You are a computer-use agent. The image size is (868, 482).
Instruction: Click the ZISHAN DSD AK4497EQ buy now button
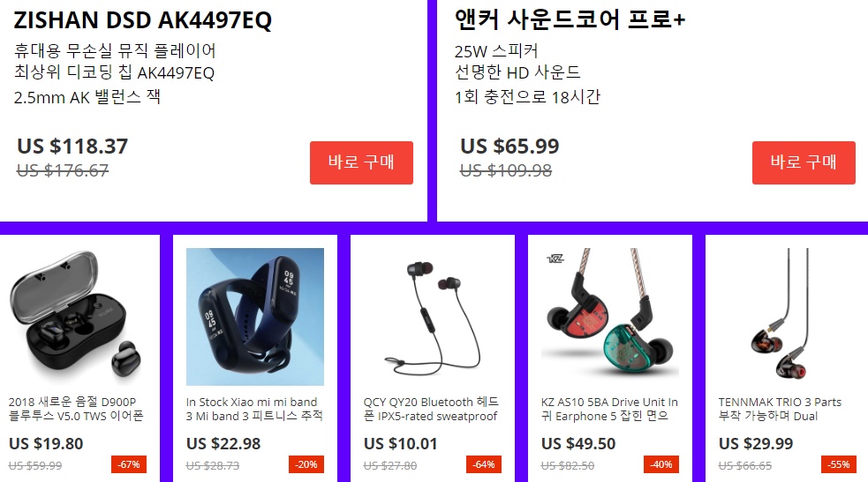coord(361,162)
